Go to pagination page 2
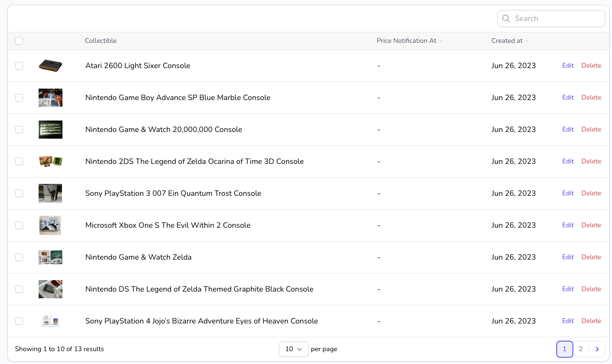This screenshot has width=612, height=364. coord(581,349)
